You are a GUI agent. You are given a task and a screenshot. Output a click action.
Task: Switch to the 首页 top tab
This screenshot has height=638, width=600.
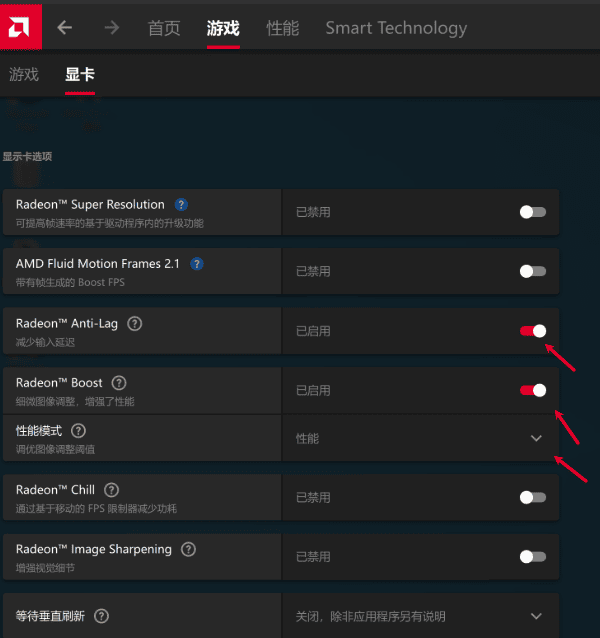[x=164, y=28]
